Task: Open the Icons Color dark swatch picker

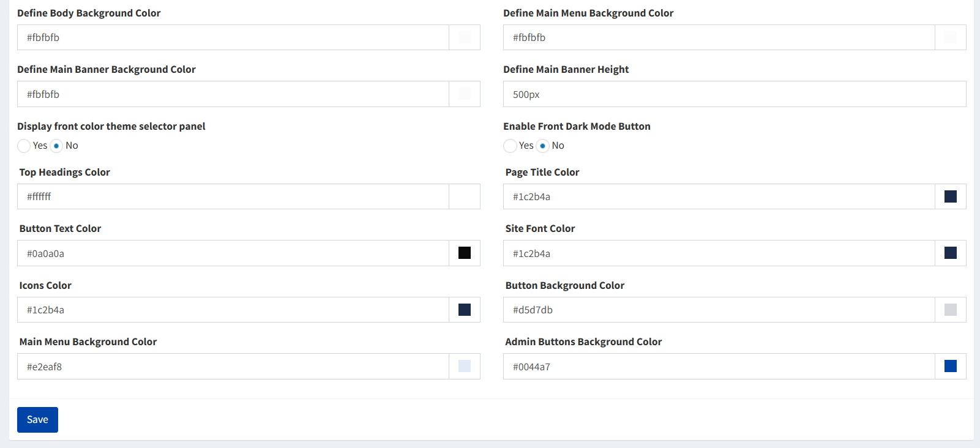Action: [x=464, y=310]
